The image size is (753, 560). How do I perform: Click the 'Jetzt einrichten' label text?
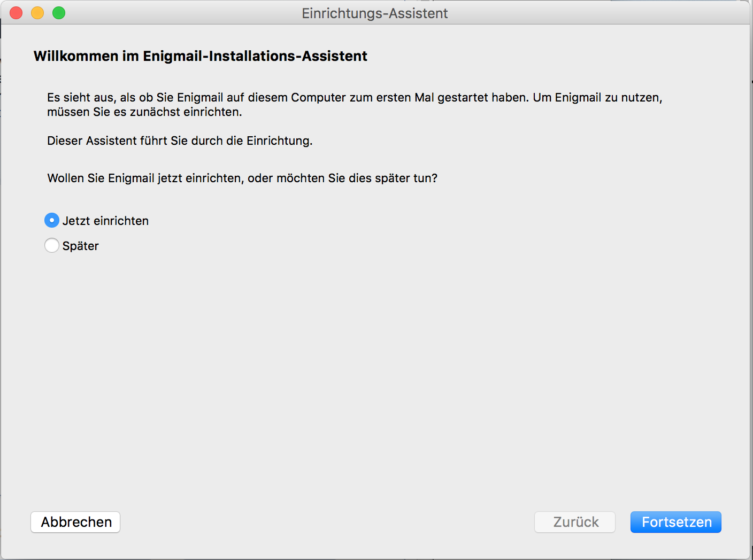[x=105, y=221]
